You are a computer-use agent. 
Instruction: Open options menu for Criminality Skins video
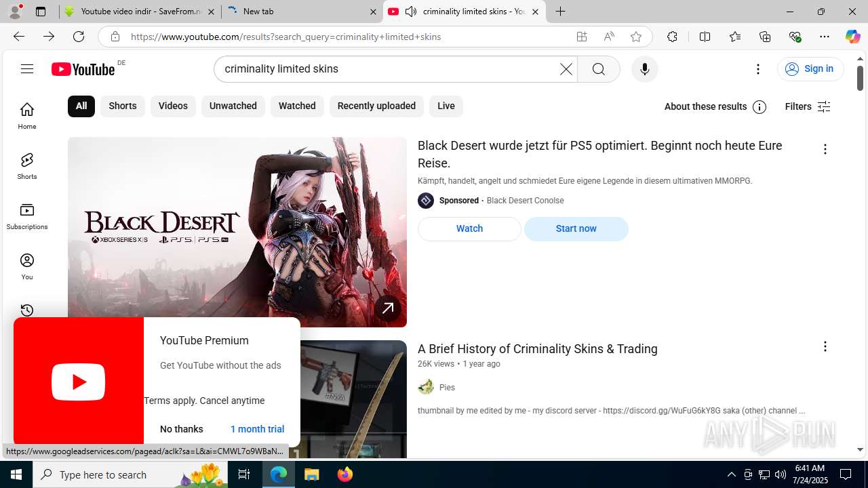coord(825,346)
